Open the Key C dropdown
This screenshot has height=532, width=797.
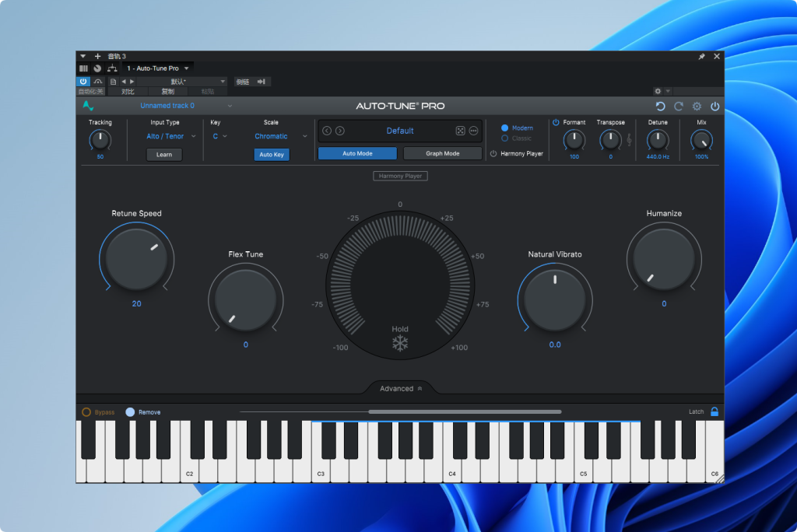pyautogui.click(x=219, y=136)
